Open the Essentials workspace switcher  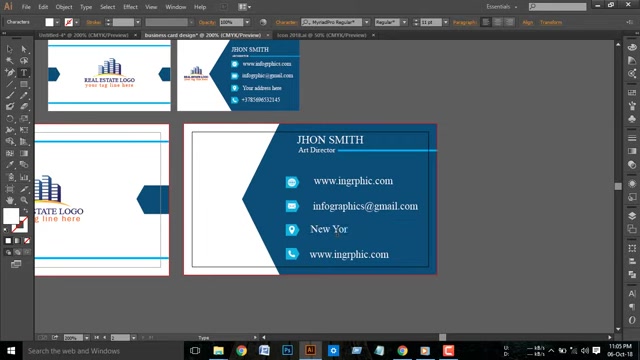point(502,7)
